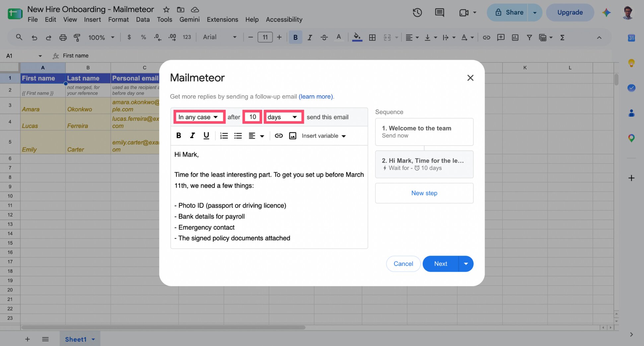Create a filter funnel icon
Screen dimensions: 644x346
(x=529, y=37)
